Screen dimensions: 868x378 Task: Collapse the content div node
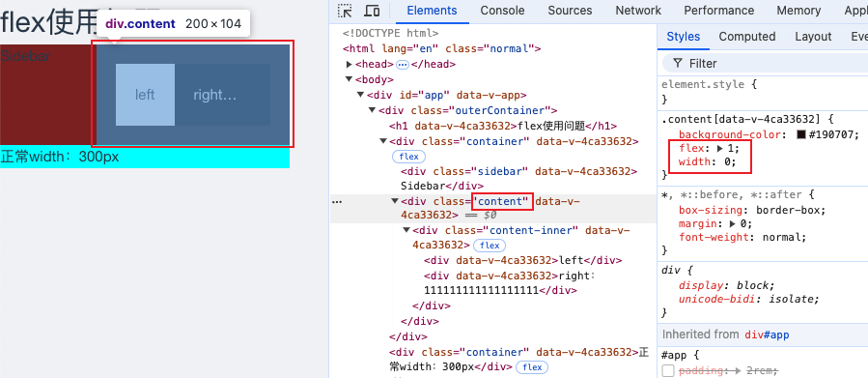395,201
